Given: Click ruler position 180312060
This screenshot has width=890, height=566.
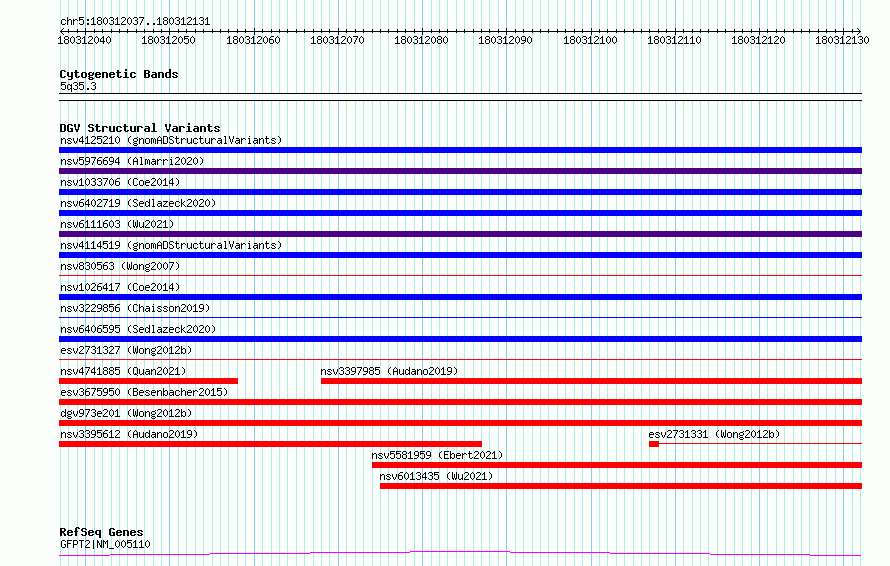Looking at the screenshot, I should click(253, 40).
